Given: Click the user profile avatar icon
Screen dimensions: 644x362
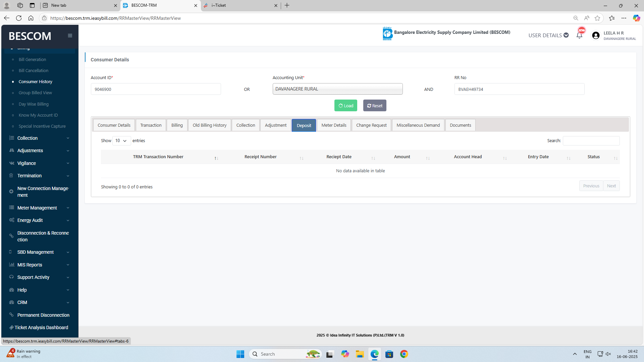Looking at the screenshot, I should [x=596, y=36].
